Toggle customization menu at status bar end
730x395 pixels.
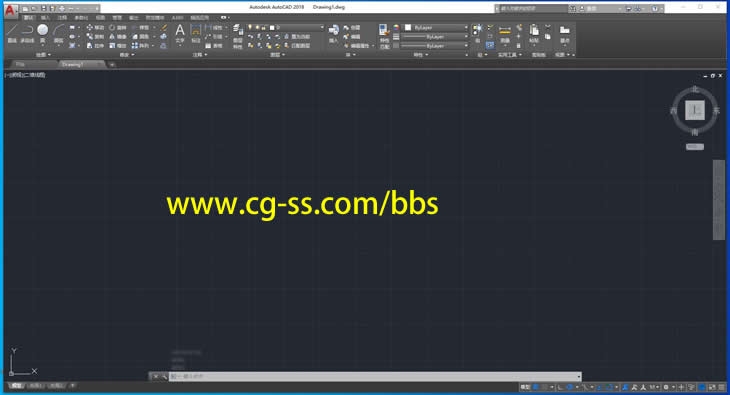click(x=721, y=387)
